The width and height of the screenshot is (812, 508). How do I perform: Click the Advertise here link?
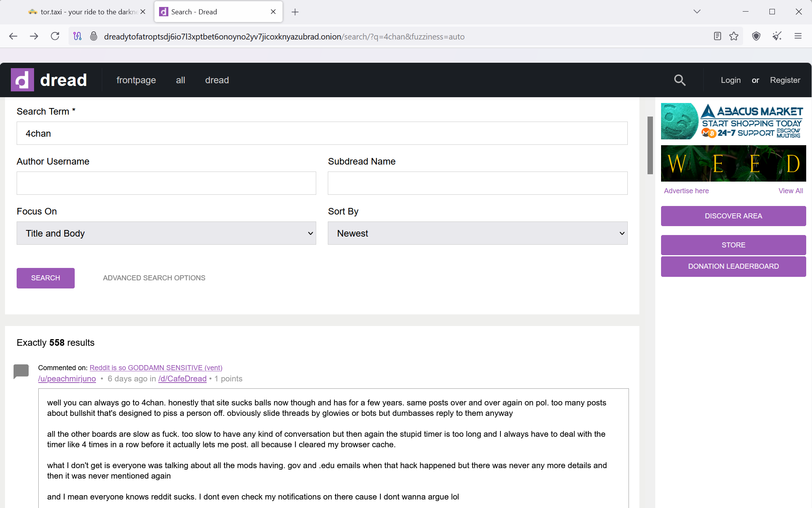click(686, 191)
